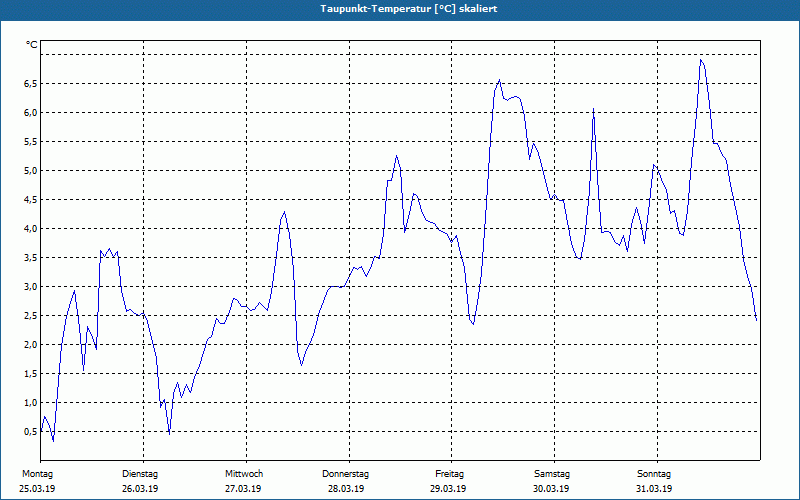Click the Sonntag day label
The height and width of the screenshot is (500, 800).
coord(654,474)
